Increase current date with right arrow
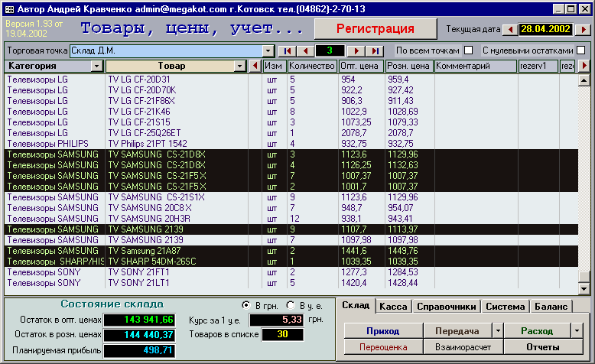 584,29
